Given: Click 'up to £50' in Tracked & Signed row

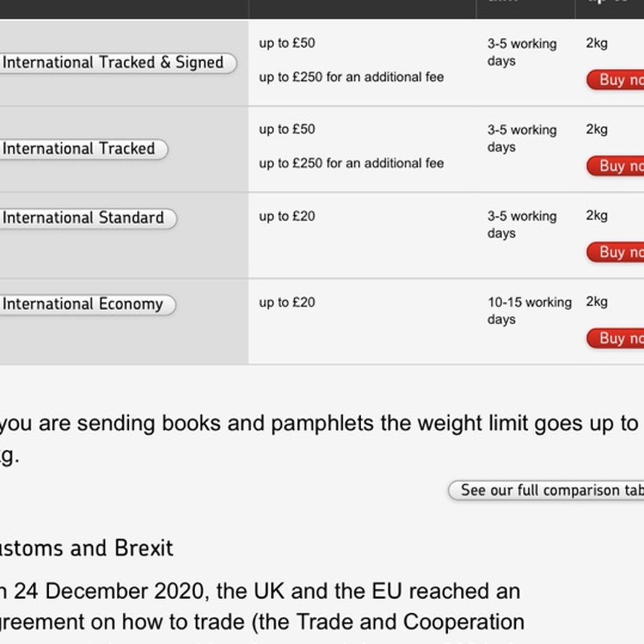Looking at the screenshot, I should click(287, 43).
